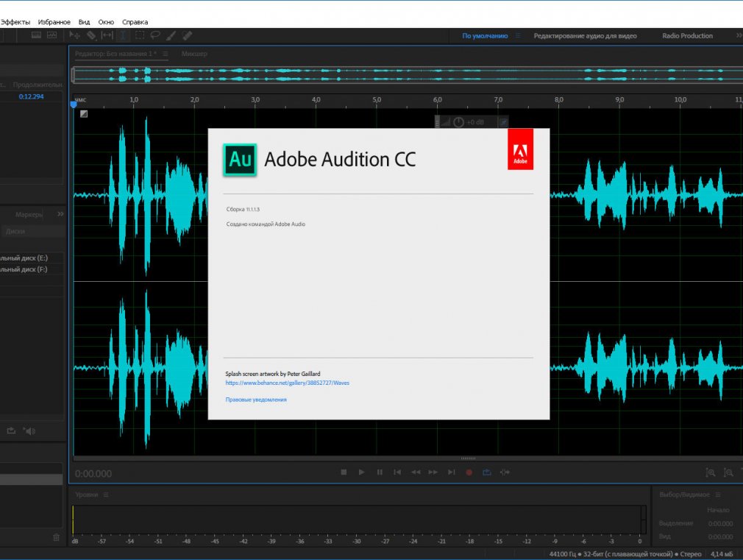This screenshot has width=743, height=560.
Task: Select the Lasso Selection tool
Action: coord(155,35)
